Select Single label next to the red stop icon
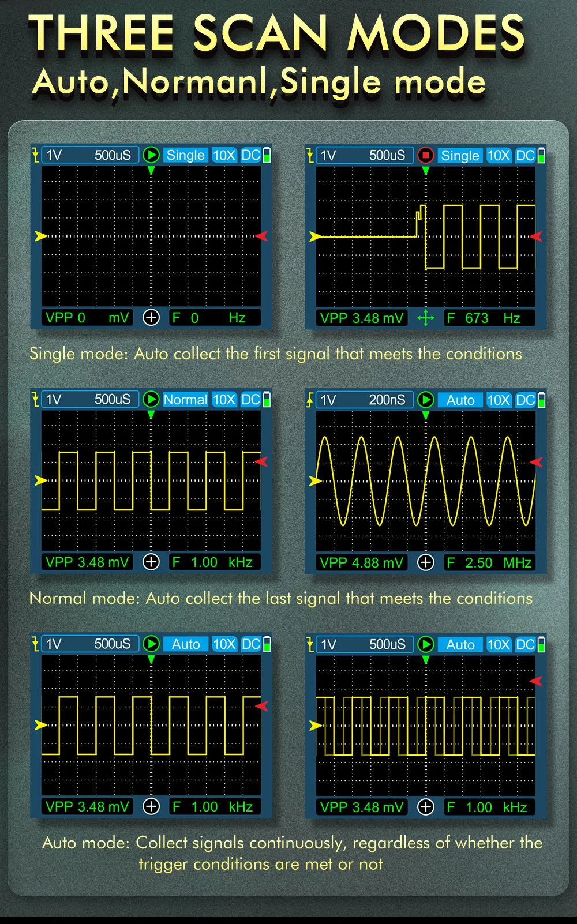Viewport: 577px width, 924px height. point(460,155)
